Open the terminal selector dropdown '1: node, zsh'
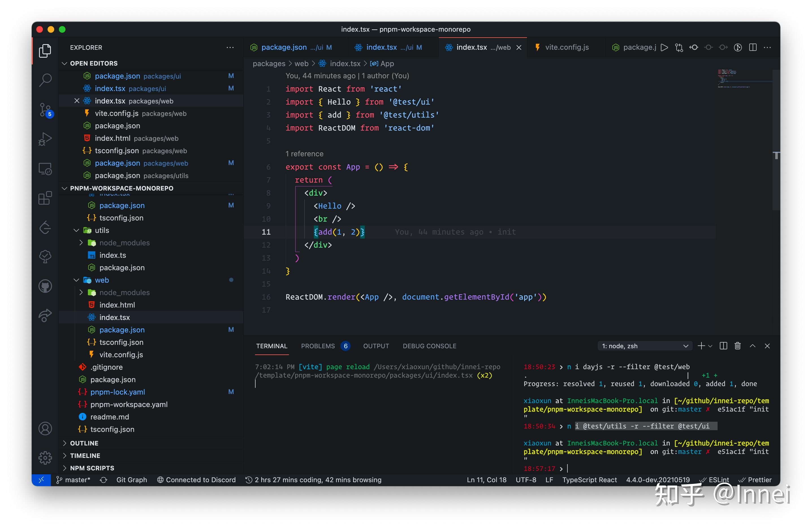 644,346
